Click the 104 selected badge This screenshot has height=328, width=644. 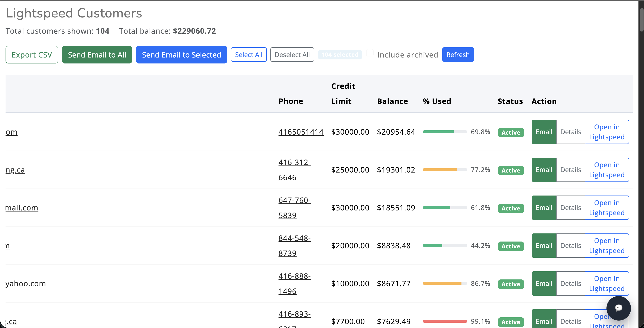point(339,55)
